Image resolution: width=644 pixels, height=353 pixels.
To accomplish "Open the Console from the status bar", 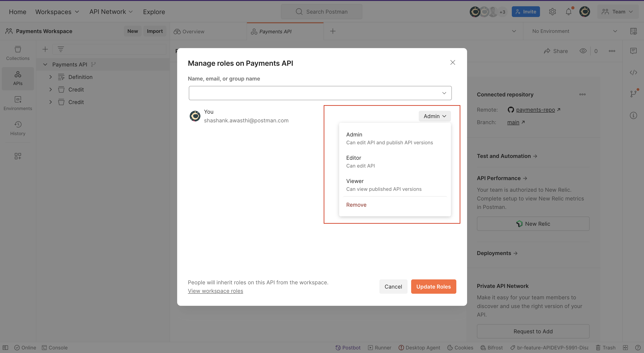I will point(55,347).
